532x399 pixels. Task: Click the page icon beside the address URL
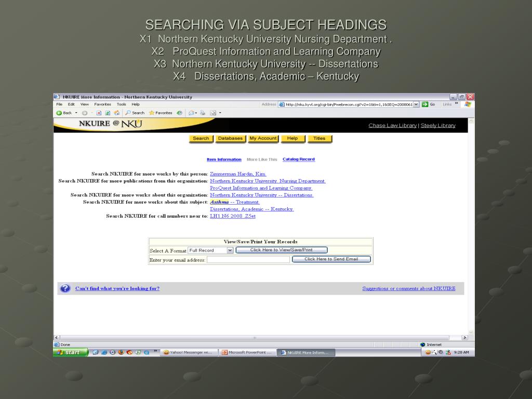pyautogui.click(x=282, y=104)
